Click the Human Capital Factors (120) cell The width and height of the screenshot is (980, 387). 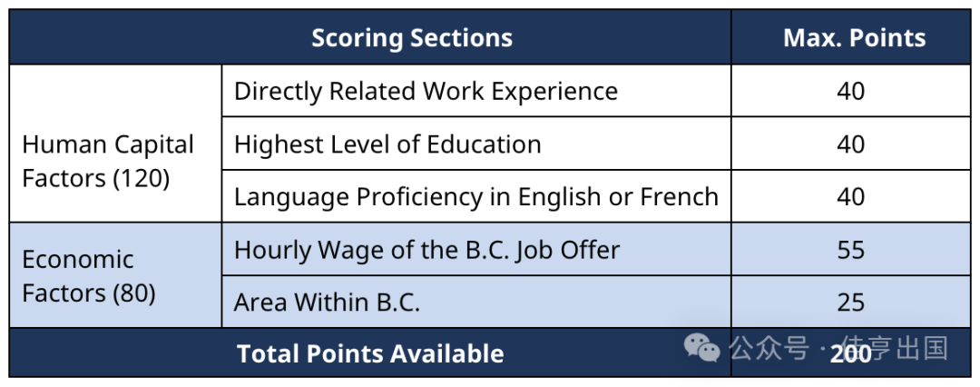point(115,144)
